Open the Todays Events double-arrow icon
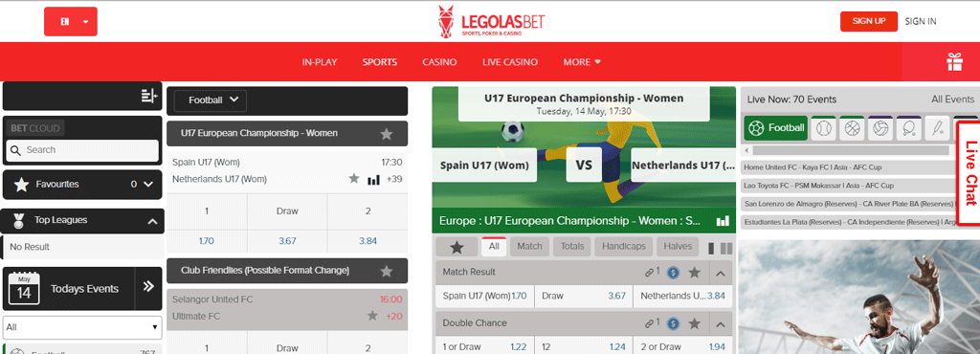The image size is (980, 354). coord(148,287)
